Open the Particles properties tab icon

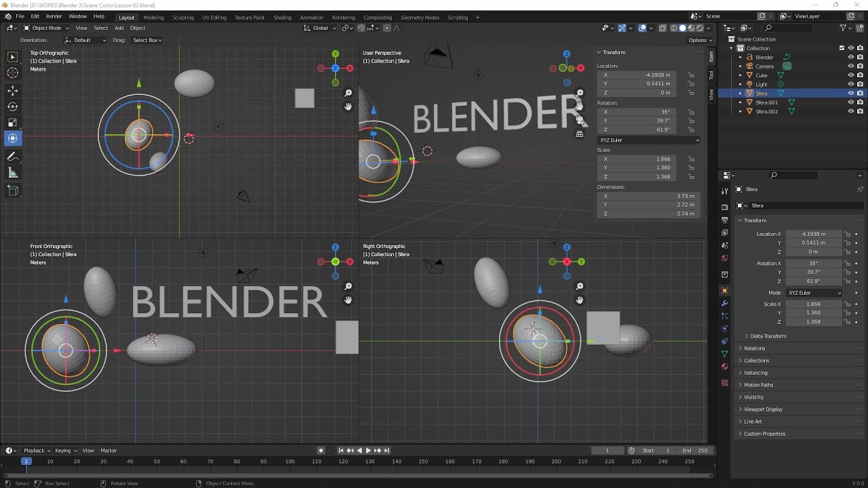tap(725, 316)
